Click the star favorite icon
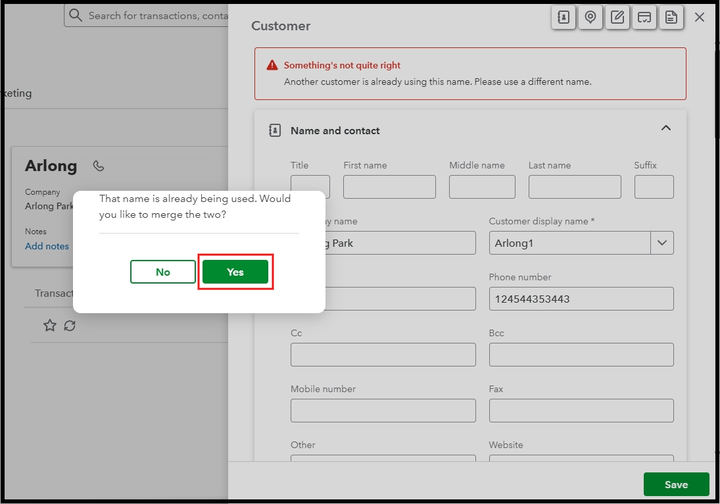 [50, 326]
